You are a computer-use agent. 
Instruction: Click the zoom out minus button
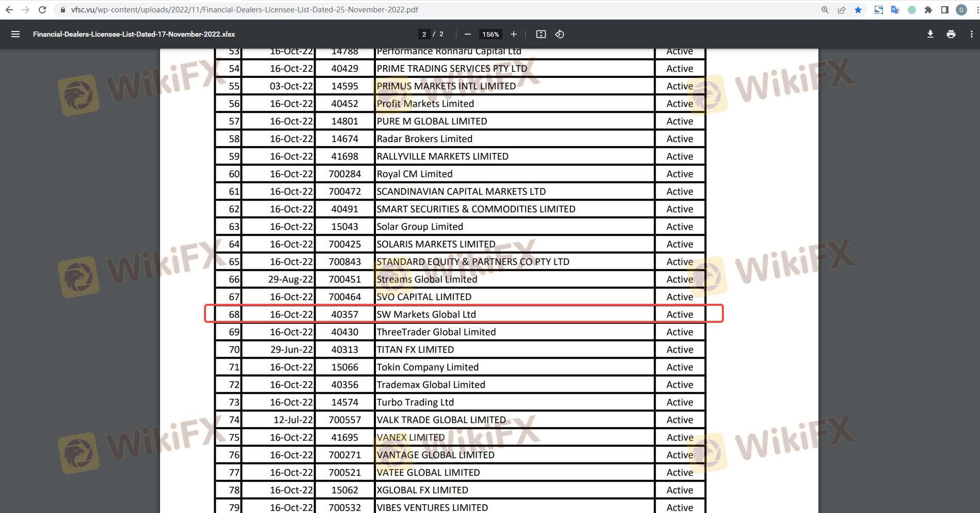pyautogui.click(x=467, y=34)
